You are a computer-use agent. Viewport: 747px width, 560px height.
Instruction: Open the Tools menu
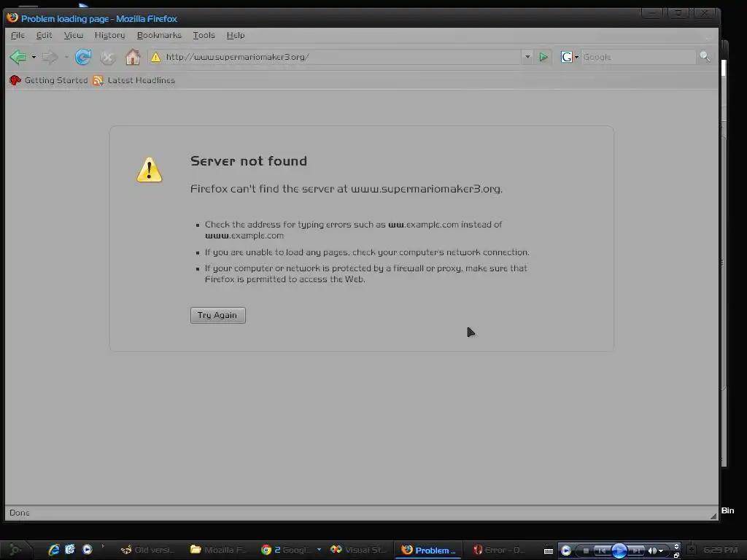click(204, 35)
